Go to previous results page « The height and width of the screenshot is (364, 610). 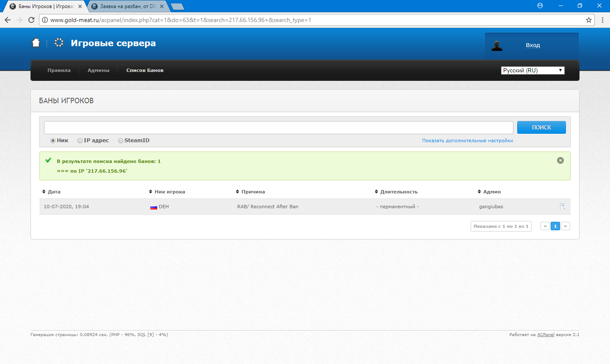(x=545, y=226)
